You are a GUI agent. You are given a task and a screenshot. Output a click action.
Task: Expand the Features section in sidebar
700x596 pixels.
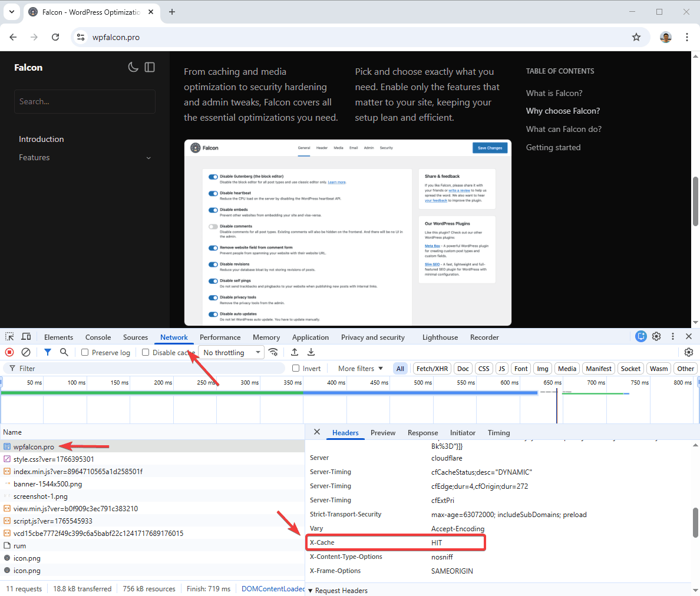point(148,157)
